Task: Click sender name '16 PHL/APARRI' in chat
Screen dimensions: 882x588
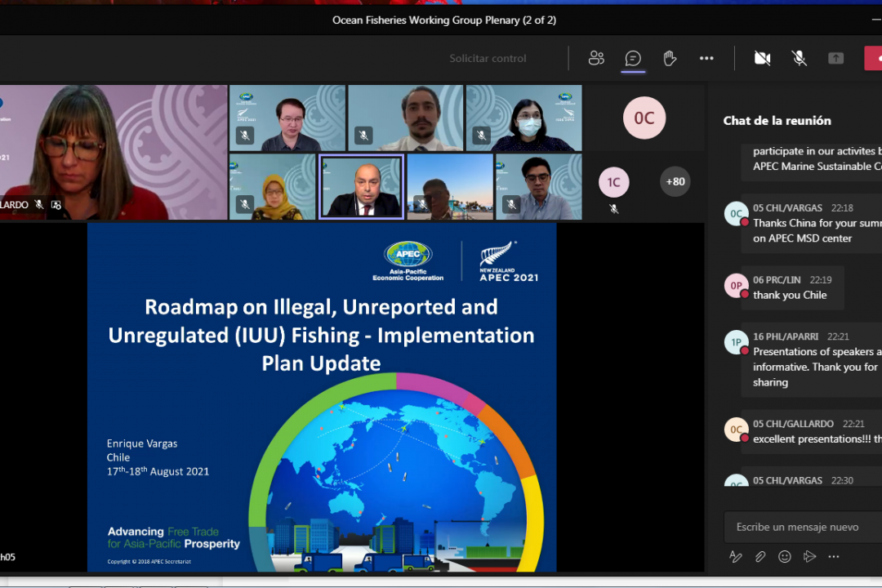Action: click(x=786, y=336)
